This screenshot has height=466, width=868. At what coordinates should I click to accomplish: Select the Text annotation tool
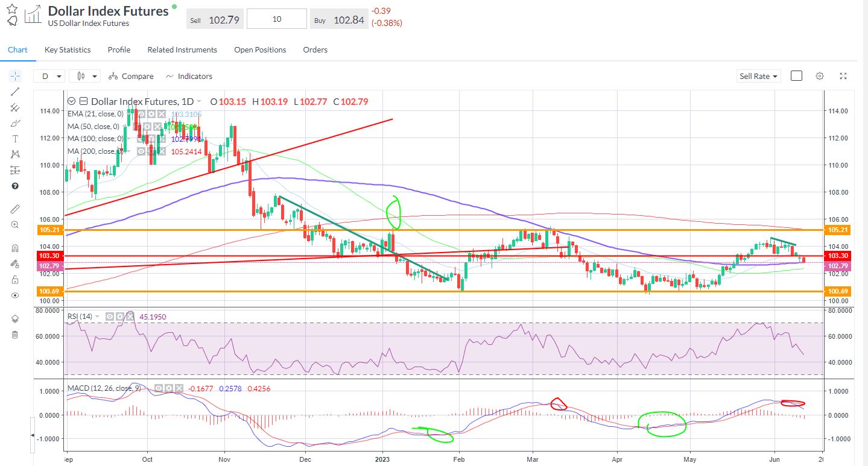coord(15,139)
